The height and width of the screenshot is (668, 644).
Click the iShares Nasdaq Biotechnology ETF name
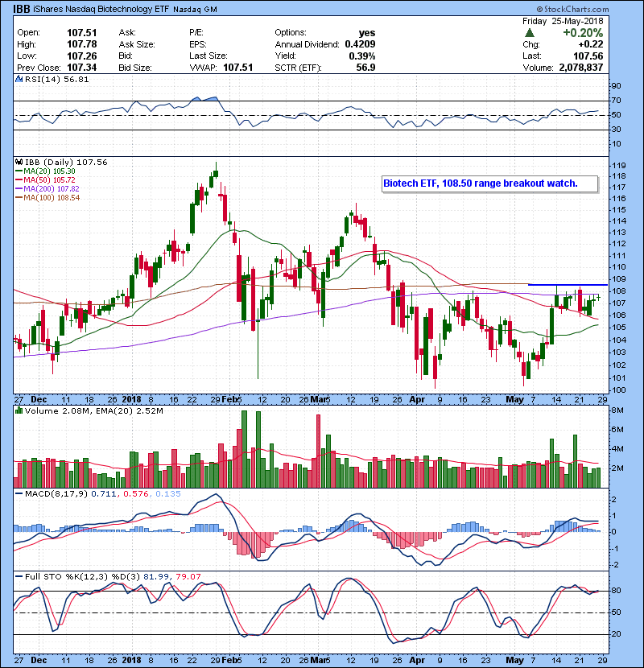[x=101, y=10]
